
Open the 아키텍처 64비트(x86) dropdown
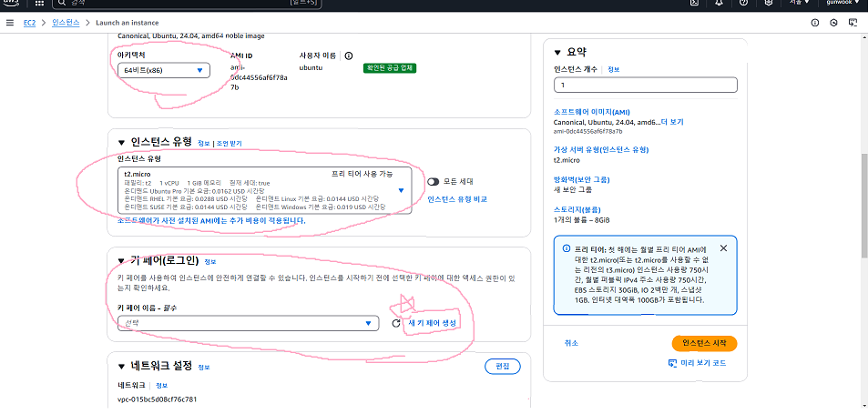(x=164, y=70)
